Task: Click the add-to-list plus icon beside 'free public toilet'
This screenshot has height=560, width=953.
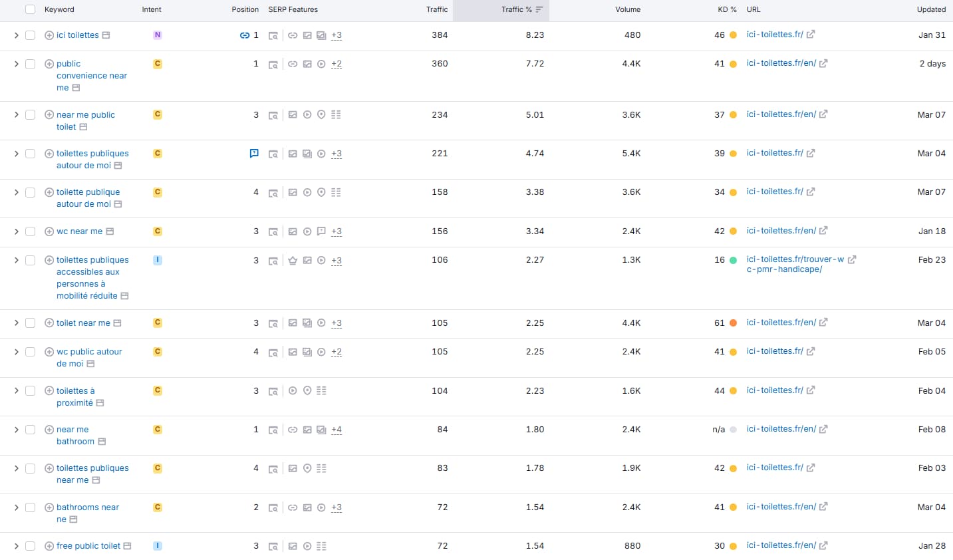Action: [x=49, y=545]
